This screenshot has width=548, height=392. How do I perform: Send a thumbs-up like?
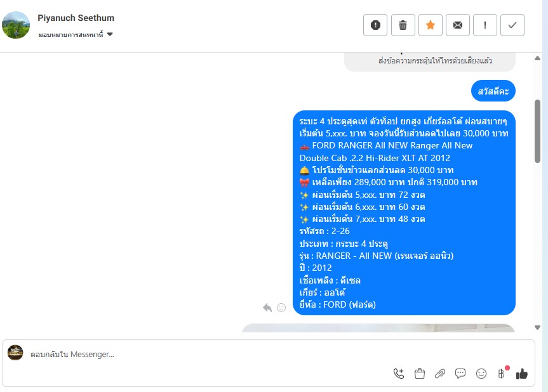(x=522, y=374)
